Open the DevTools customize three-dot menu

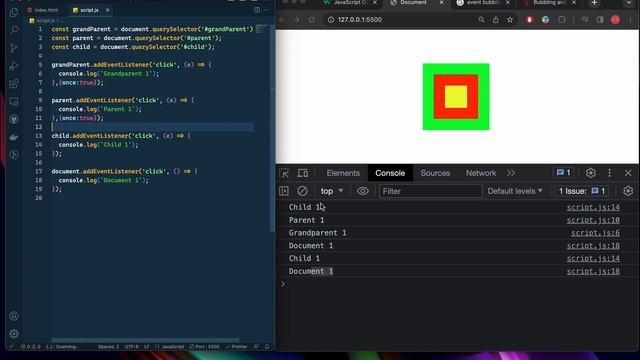point(609,173)
